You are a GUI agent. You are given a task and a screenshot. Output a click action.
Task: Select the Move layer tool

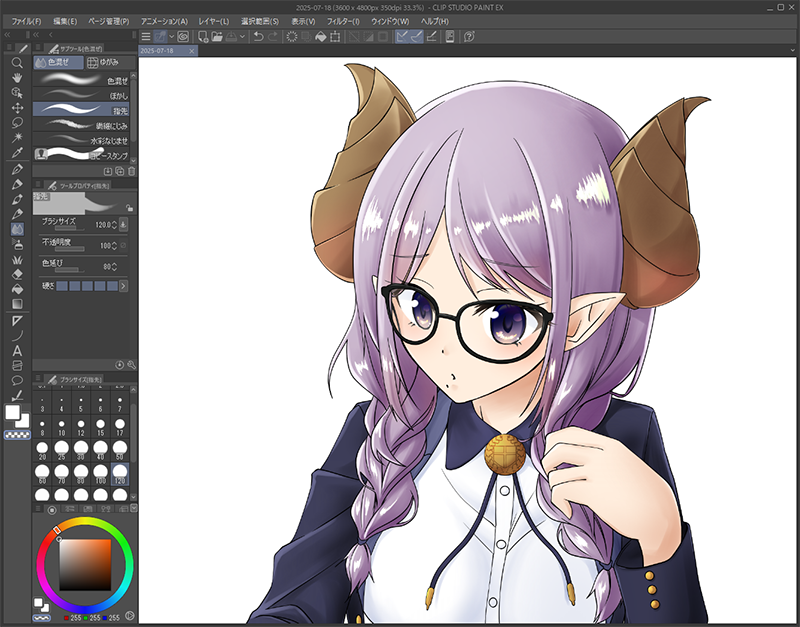pyautogui.click(x=17, y=108)
